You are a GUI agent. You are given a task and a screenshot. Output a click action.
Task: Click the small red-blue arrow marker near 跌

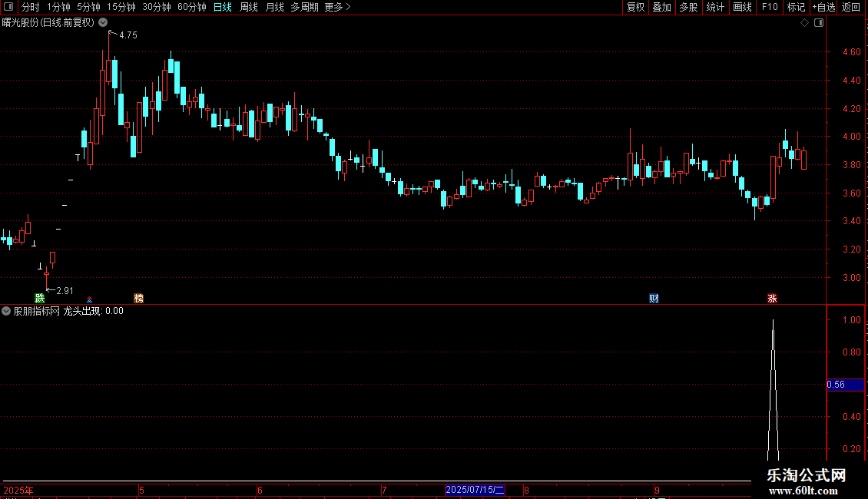tap(89, 300)
